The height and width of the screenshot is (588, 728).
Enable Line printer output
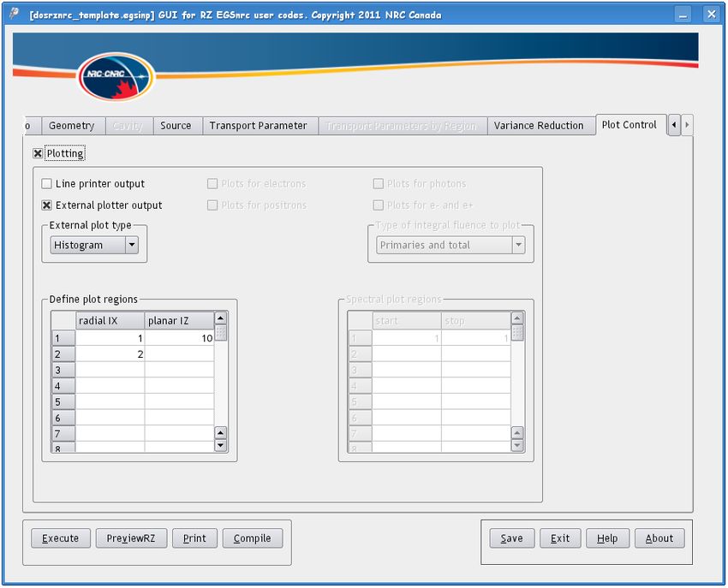click(x=46, y=184)
